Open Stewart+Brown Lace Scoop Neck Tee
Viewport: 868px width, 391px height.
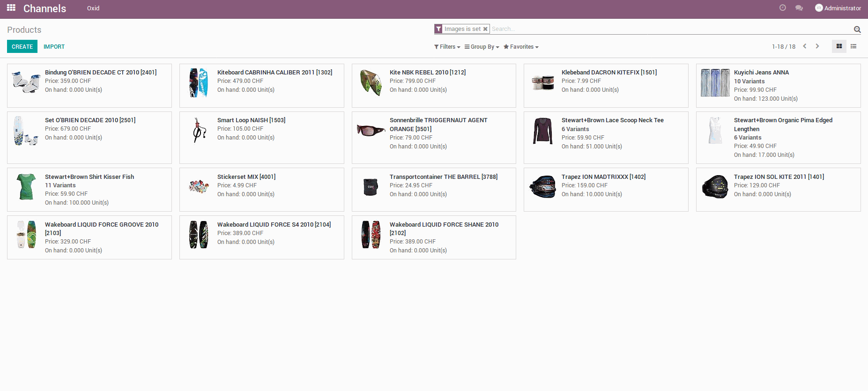coord(613,120)
